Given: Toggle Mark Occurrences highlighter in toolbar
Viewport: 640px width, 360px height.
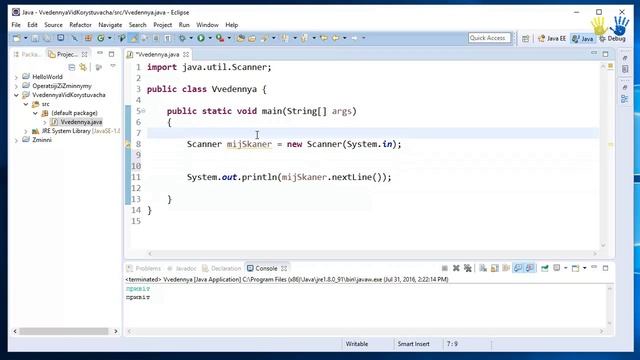Looking at the screenshot, I should (133, 38).
